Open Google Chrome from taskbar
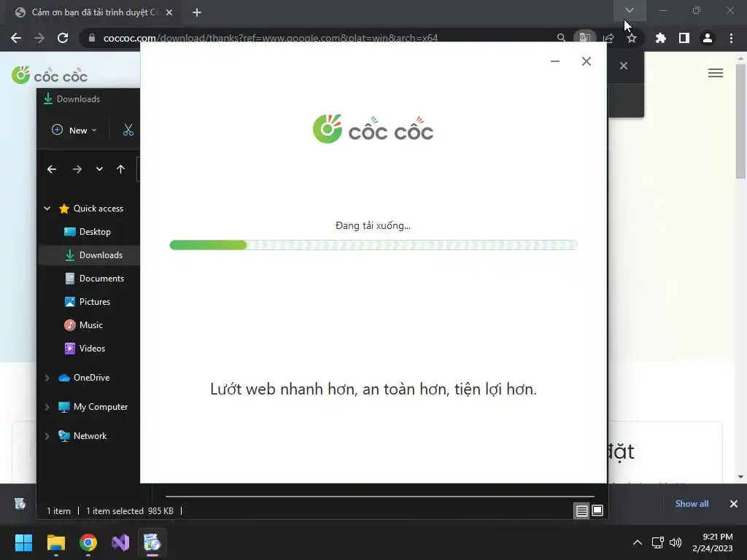Viewport: 747px width, 560px height. [88, 542]
